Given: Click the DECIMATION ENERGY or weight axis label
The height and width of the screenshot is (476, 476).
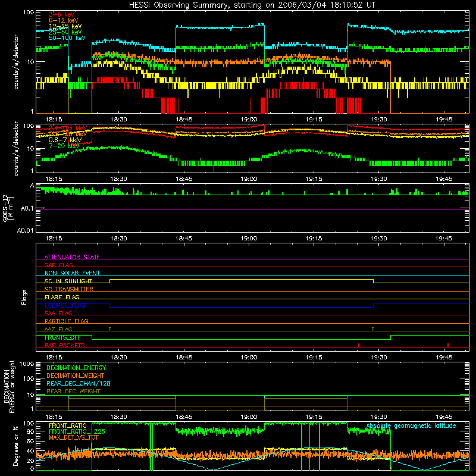Looking at the screenshot, I should (9, 387).
